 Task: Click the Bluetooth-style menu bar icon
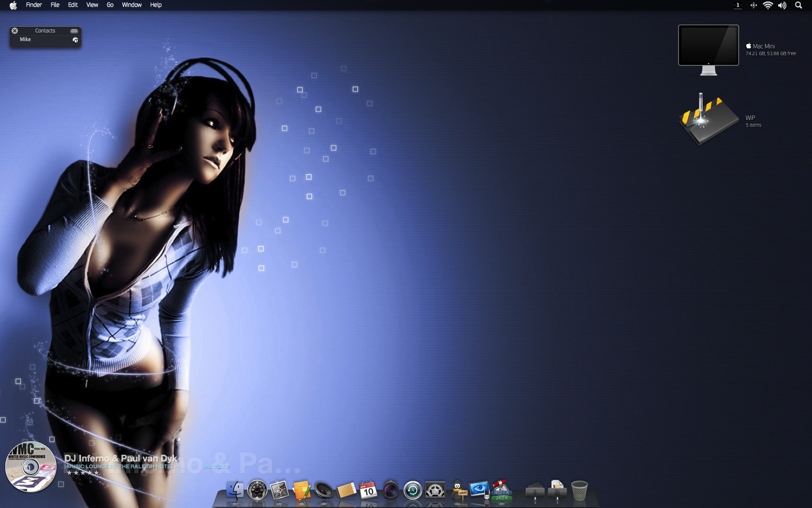tap(753, 5)
